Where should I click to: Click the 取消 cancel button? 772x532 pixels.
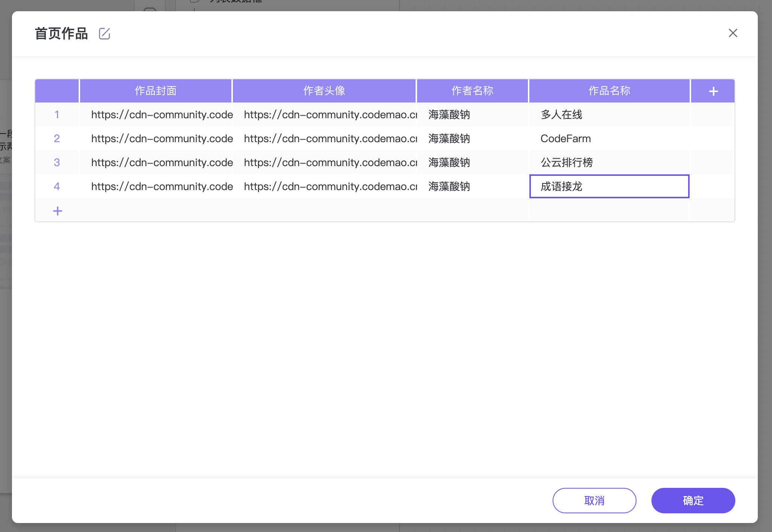tap(594, 500)
